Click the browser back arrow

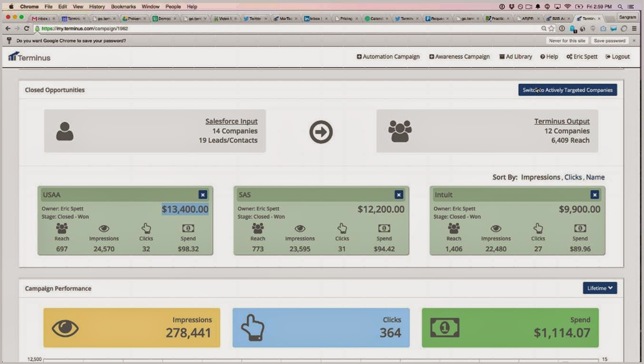pos(8,29)
